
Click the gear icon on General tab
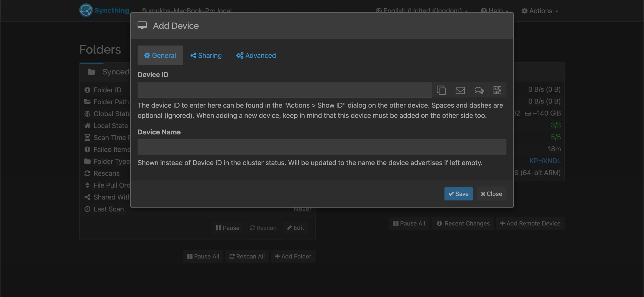147,56
